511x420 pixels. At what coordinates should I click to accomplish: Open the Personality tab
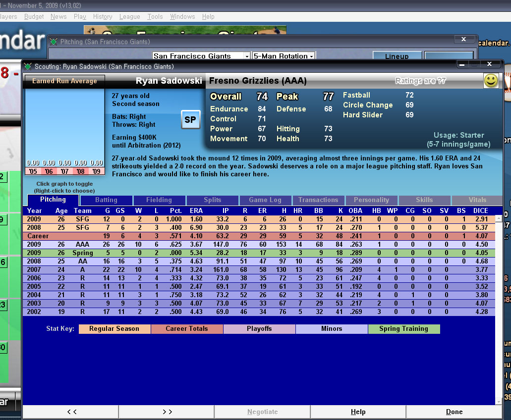click(372, 200)
